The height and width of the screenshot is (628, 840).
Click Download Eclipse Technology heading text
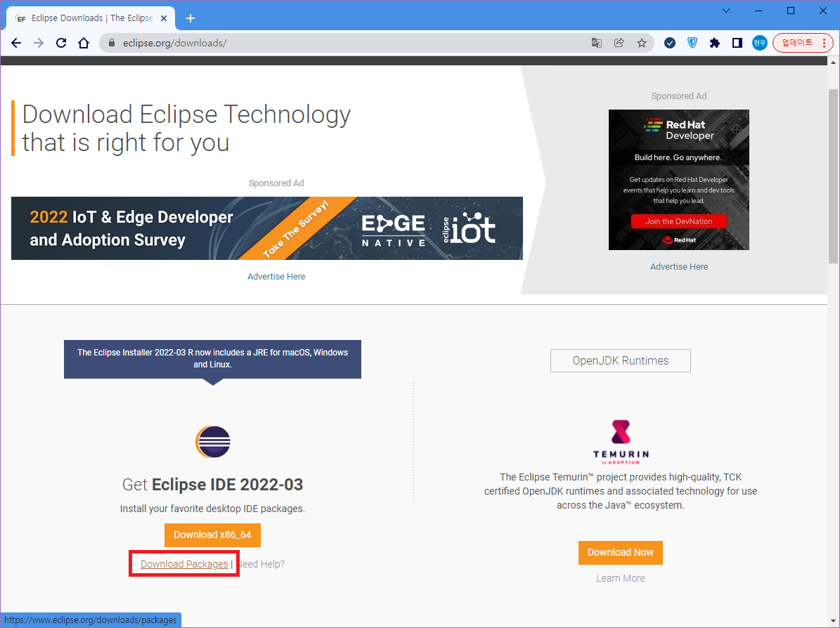click(186, 129)
